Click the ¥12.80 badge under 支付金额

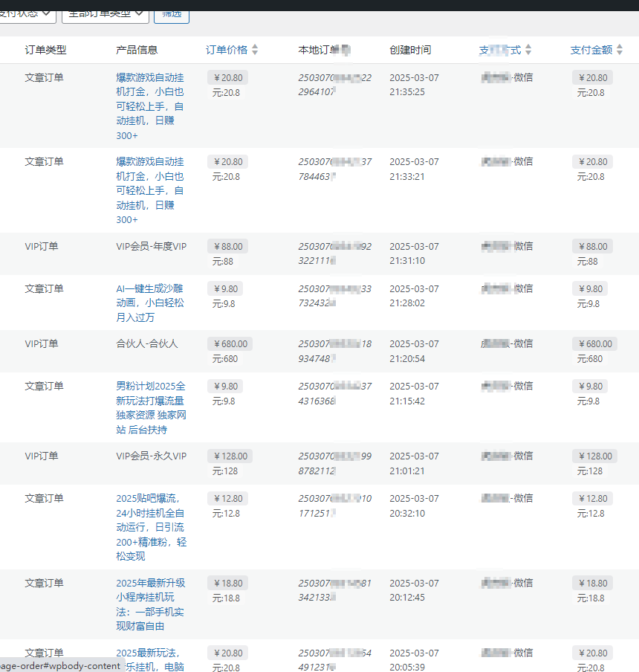coord(593,499)
